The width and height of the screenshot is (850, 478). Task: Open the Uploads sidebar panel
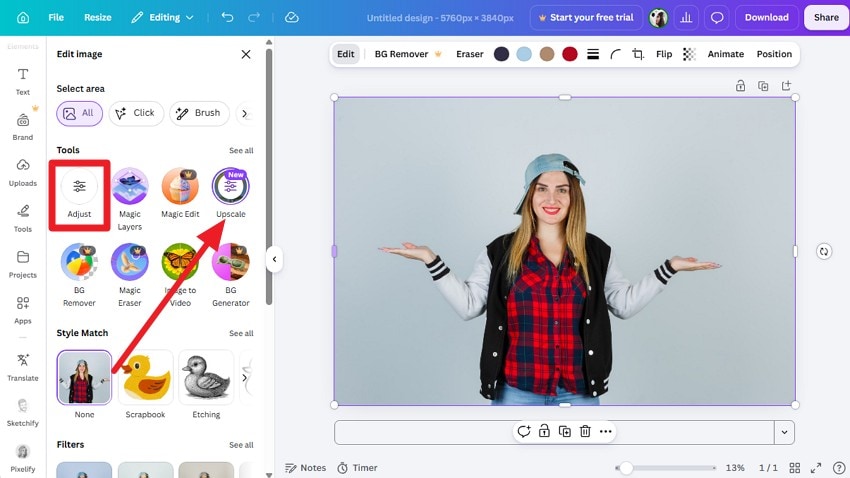coord(23,173)
